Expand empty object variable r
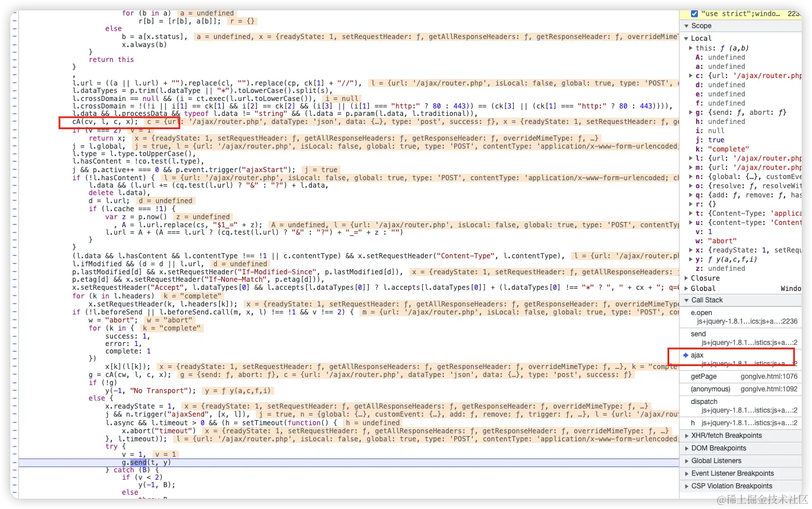 pyautogui.click(x=691, y=204)
